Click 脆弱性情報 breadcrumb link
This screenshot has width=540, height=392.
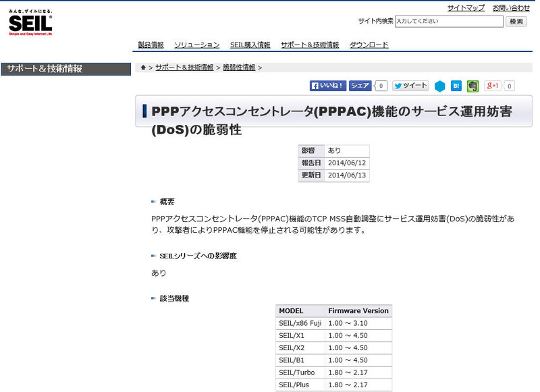[239, 67]
